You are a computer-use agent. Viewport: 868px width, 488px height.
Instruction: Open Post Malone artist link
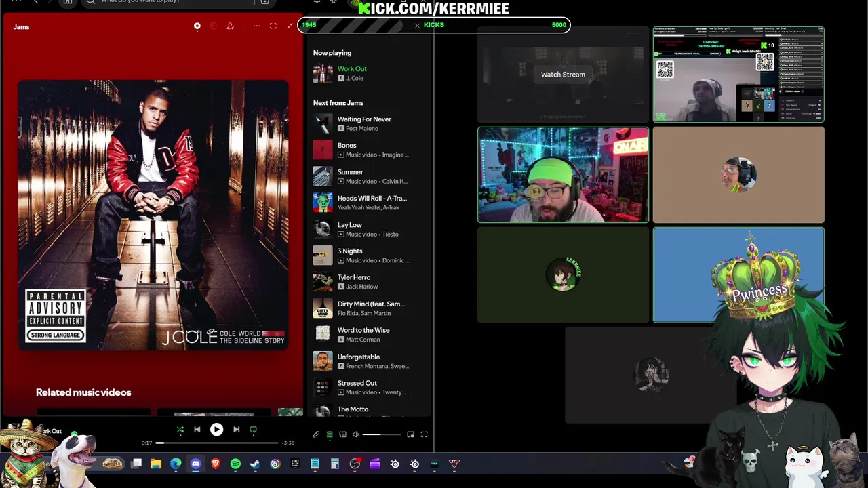click(362, 129)
